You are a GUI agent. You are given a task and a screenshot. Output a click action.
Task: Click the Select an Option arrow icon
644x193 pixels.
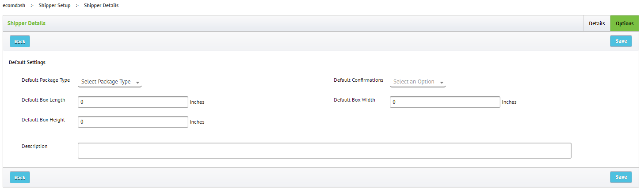coord(442,83)
